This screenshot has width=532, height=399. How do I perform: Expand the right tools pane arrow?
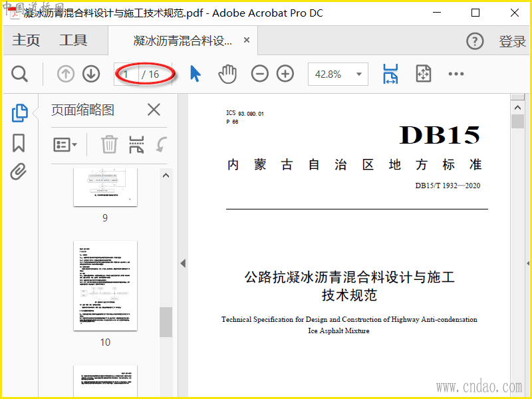click(528, 263)
